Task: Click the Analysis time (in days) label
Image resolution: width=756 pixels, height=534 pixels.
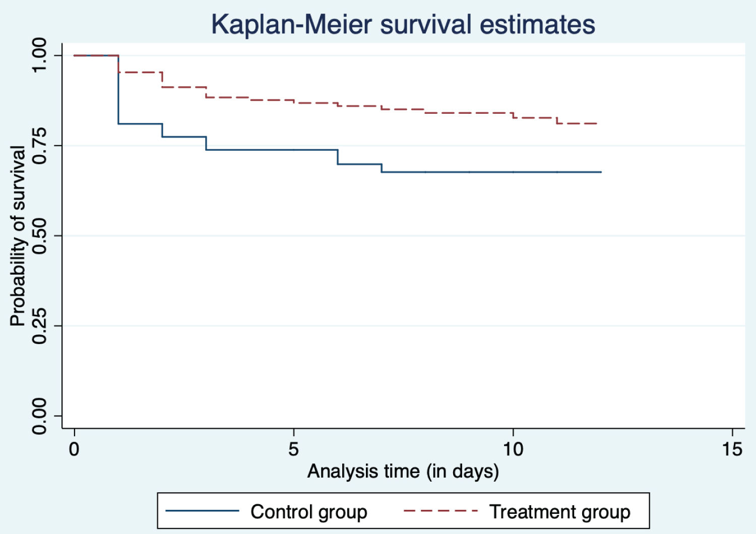Action: pos(403,471)
